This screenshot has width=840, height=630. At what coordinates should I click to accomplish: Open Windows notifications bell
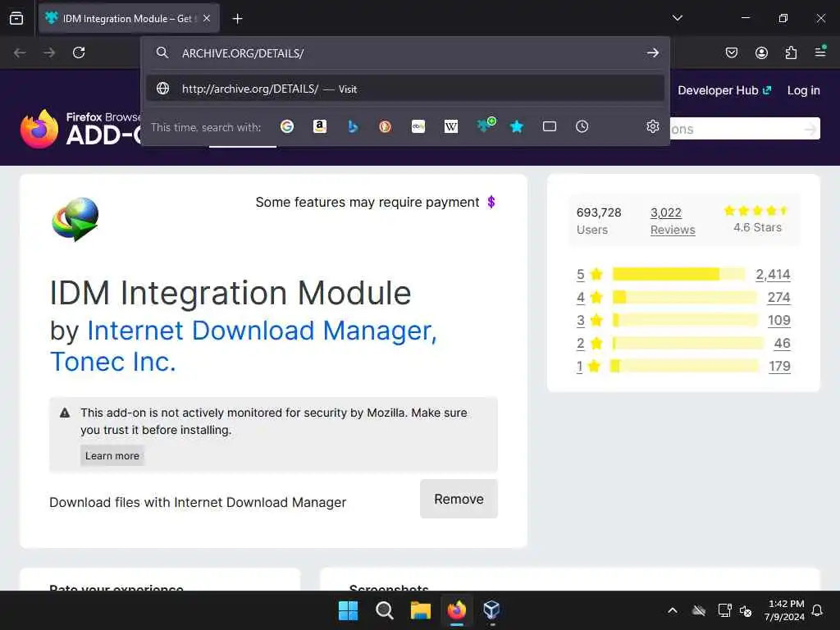click(x=818, y=610)
